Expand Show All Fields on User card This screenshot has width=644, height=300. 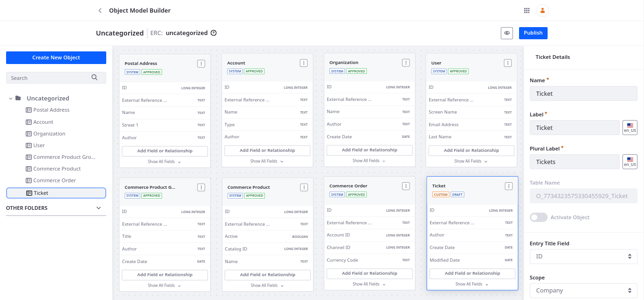pos(471,161)
